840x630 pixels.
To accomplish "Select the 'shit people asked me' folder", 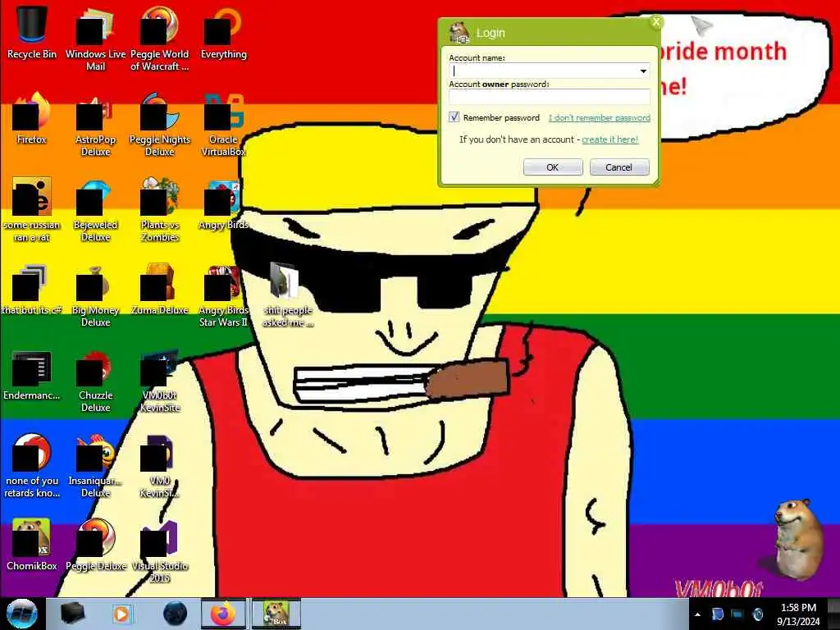I will (287, 294).
